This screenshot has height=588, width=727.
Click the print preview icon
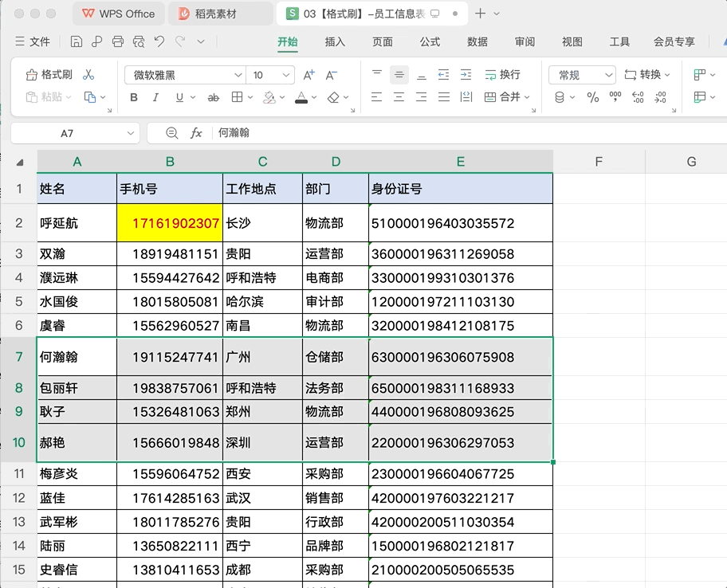click(x=139, y=41)
